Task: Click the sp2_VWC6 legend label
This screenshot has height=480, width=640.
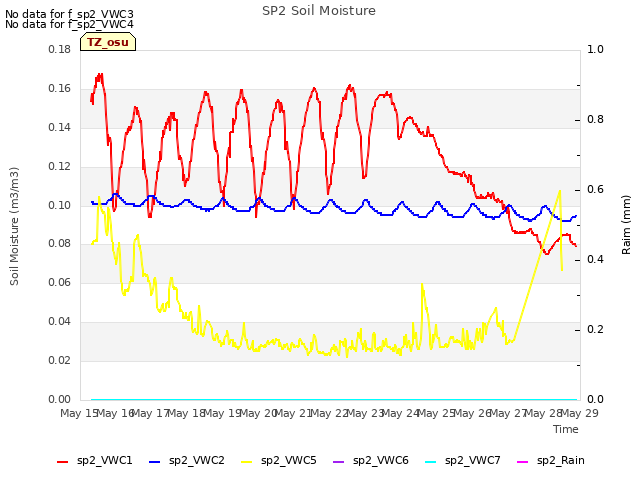Action: point(381,461)
